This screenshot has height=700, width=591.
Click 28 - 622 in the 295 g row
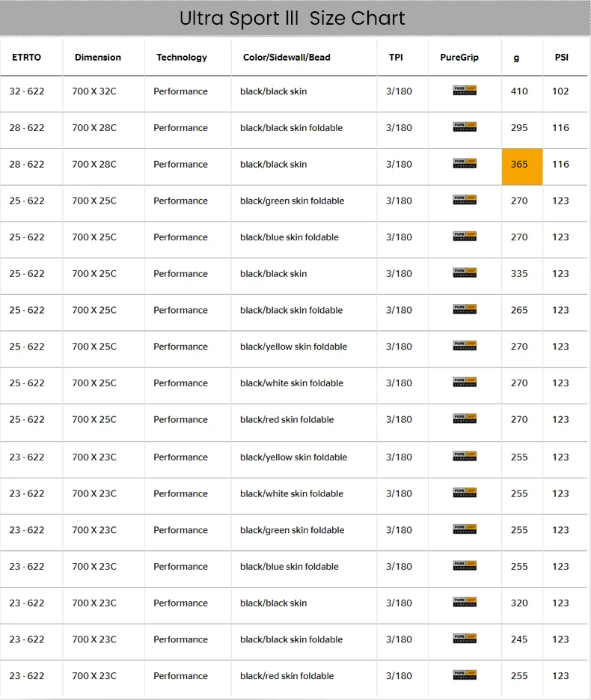point(27,128)
